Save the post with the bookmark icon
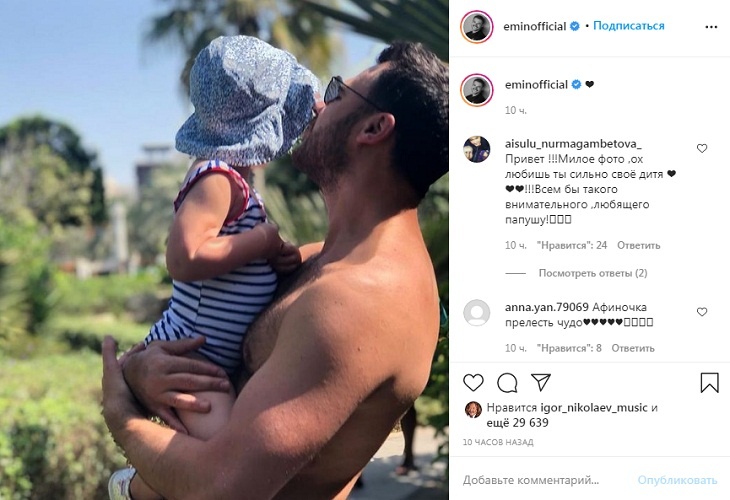This screenshot has height=500, width=730. 710,383
